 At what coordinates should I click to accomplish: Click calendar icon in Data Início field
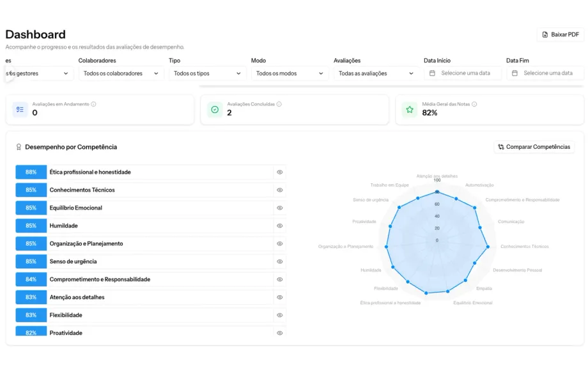point(432,73)
